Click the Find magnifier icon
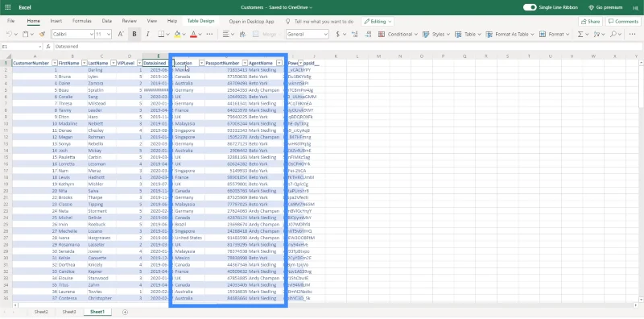 tap(613, 34)
